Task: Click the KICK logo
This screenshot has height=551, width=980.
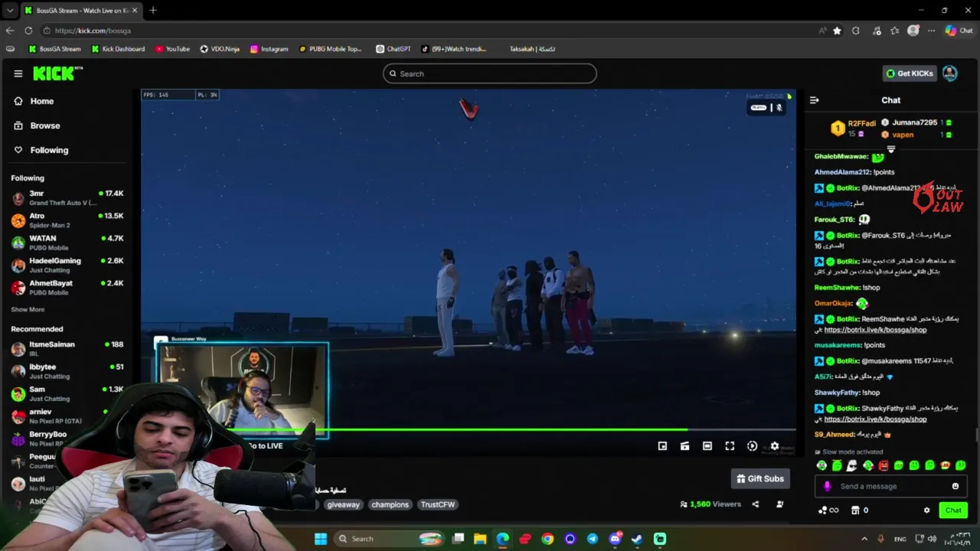Action: pyautogui.click(x=57, y=73)
